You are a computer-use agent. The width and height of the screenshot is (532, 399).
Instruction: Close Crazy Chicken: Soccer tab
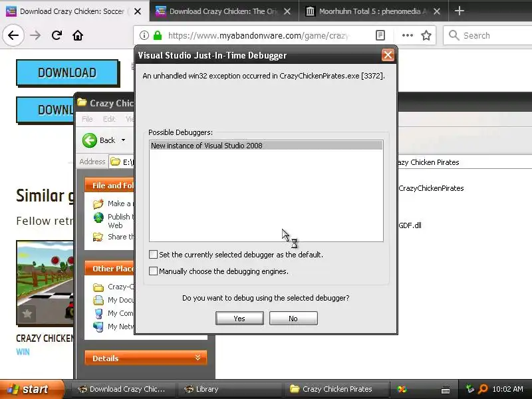(x=138, y=11)
